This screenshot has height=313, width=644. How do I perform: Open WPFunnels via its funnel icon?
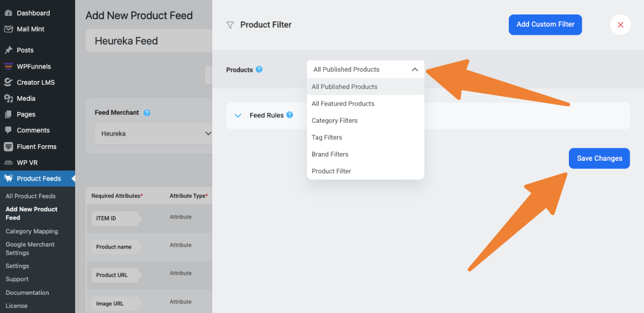[x=8, y=66]
